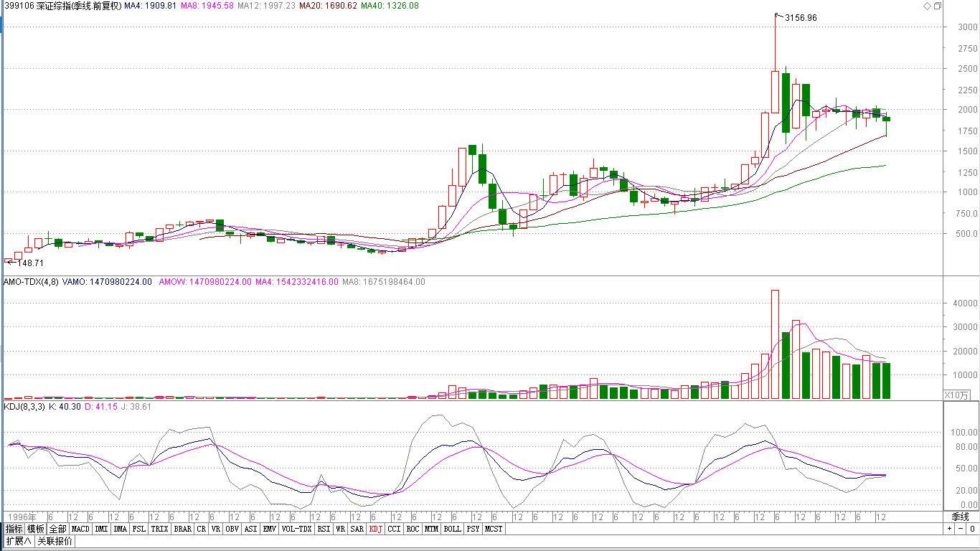Select the 模板 tab
This screenshot has height=551, width=980.
(x=36, y=529)
